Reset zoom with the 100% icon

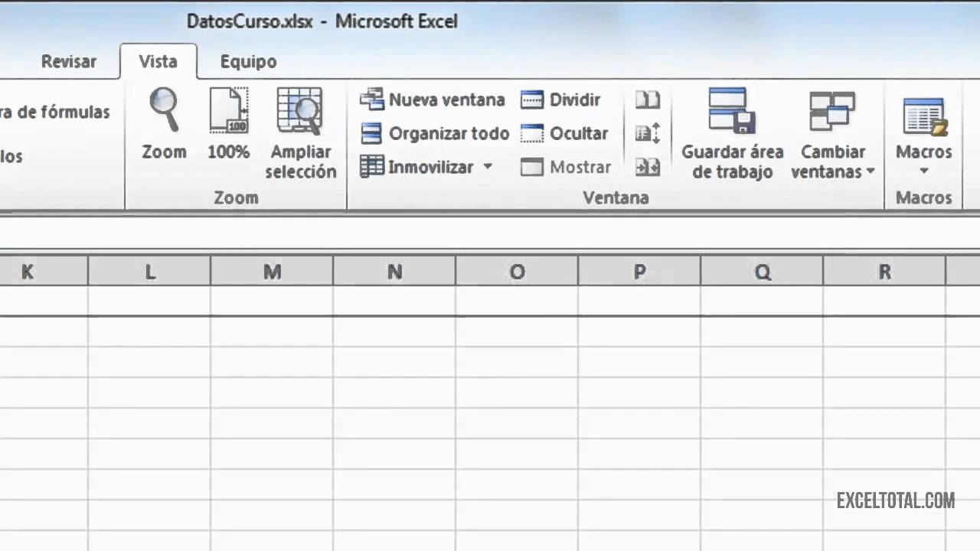[228, 112]
